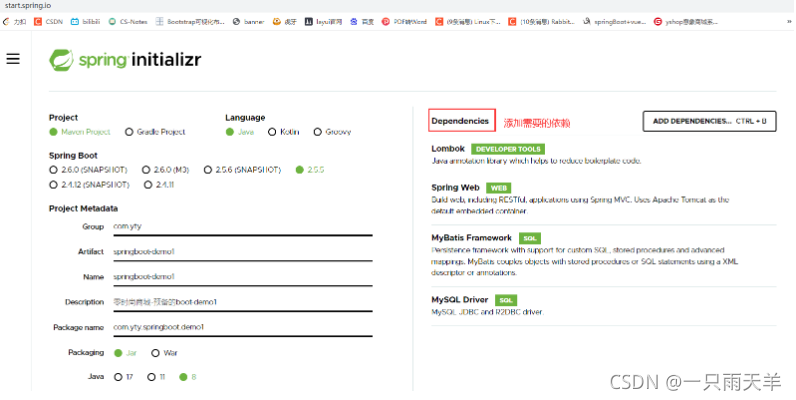
Task: Click ADD DEPENDENCIES button
Action: (x=709, y=121)
